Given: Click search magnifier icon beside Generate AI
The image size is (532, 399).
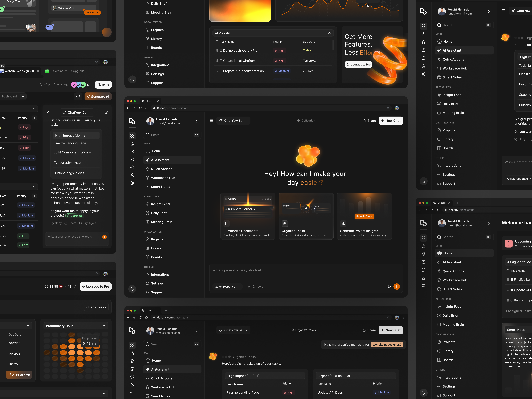Looking at the screenshot, I should coord(78,96).
